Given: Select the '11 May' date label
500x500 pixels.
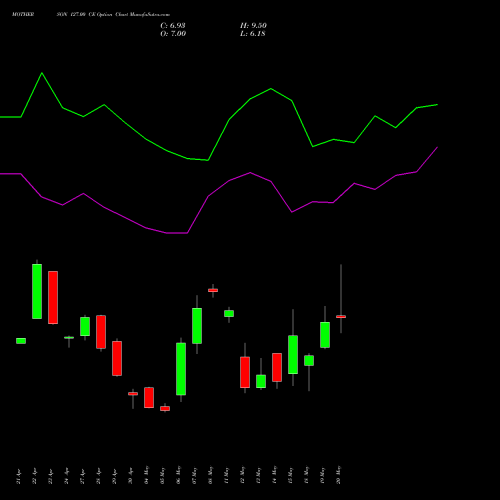Looking at the screenshot, I should (227, 475).
